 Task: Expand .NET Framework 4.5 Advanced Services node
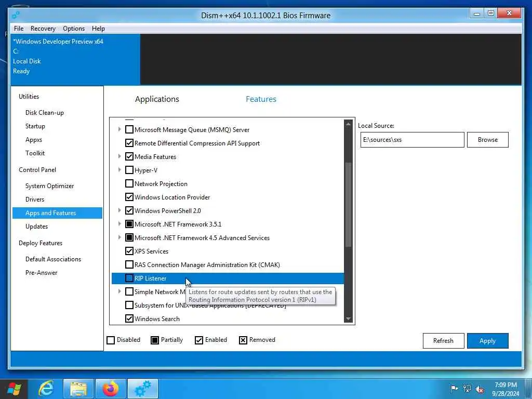click(x=119, y=237)
